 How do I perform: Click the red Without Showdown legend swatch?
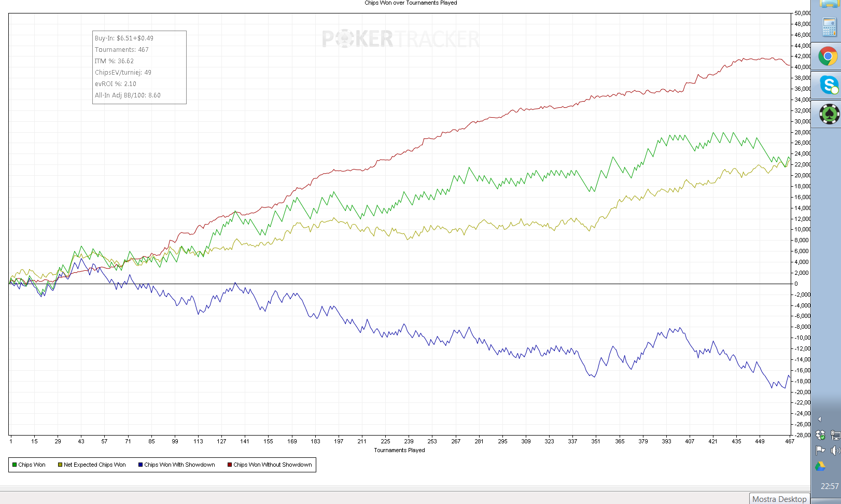click(x=230, y=465)
